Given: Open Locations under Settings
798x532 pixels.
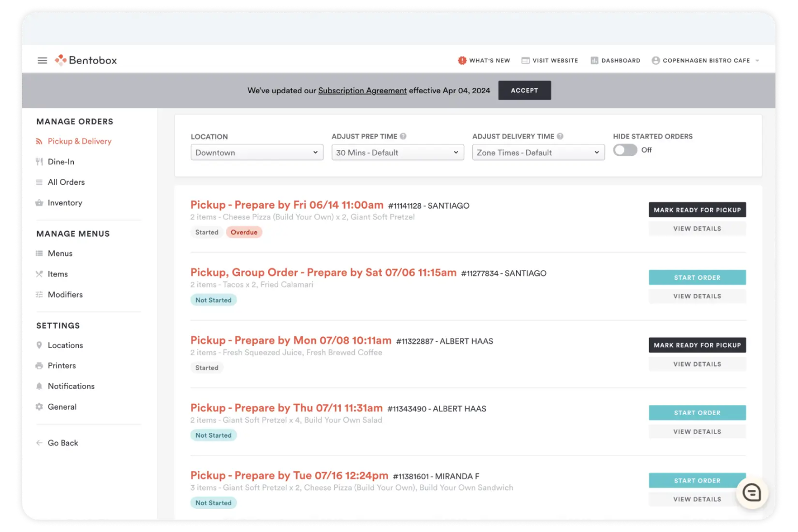Looking at the screenshot, I should [65, 345].
